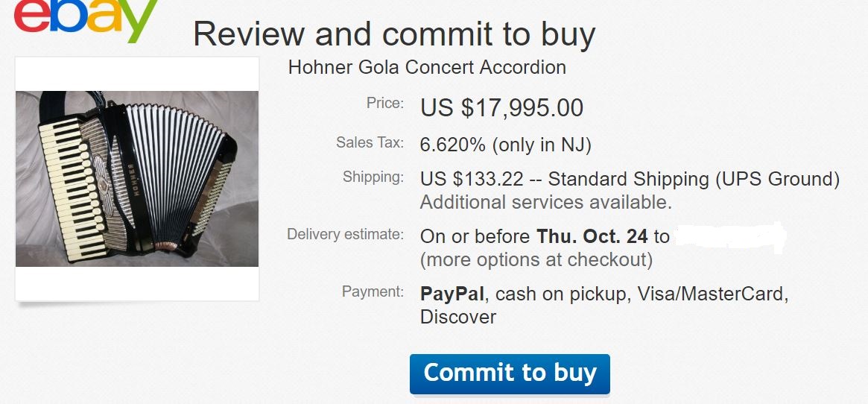Image resolution: width=868 pixels, height=404 pixels.
Task: Click the Hohner Gola Concert Accordion title
Action: [427, 68]
